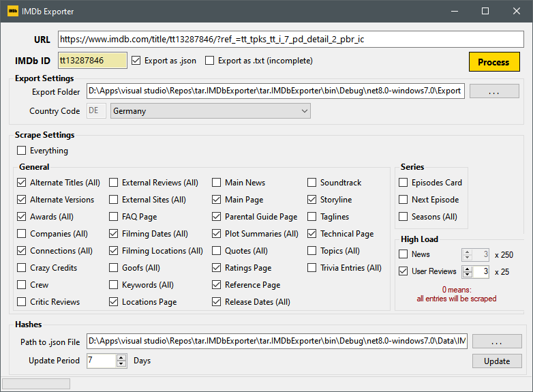Increase User Reviews count spinner

(467, 269)
